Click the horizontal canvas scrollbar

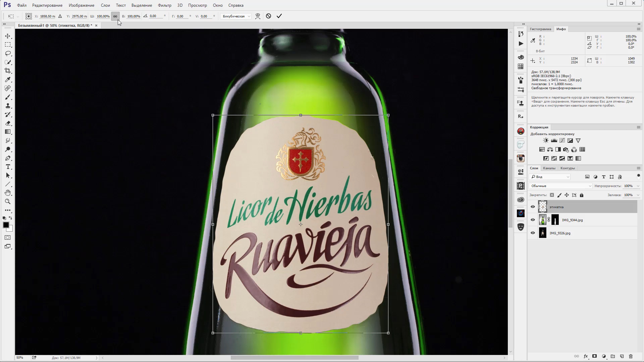coord(294,358)
